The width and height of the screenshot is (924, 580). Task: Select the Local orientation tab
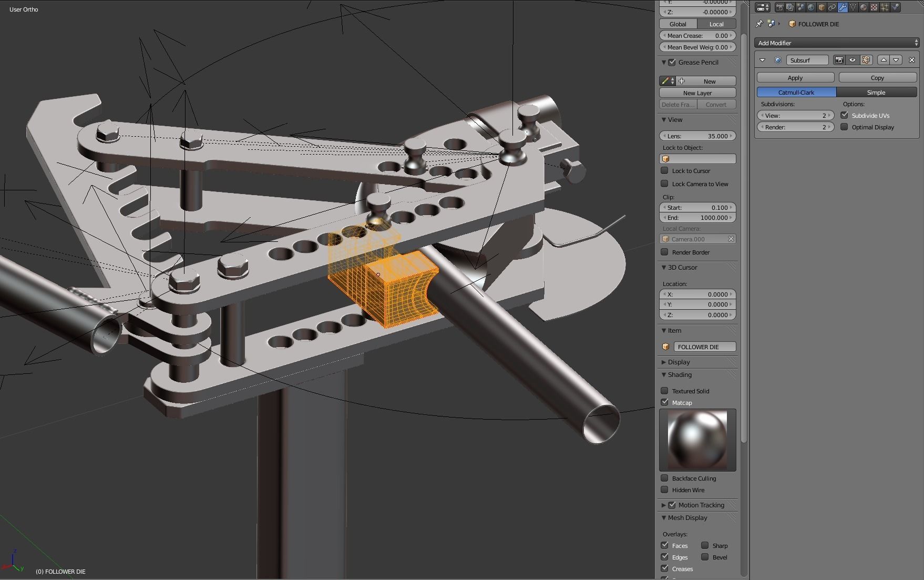click(x=716, y=24)
